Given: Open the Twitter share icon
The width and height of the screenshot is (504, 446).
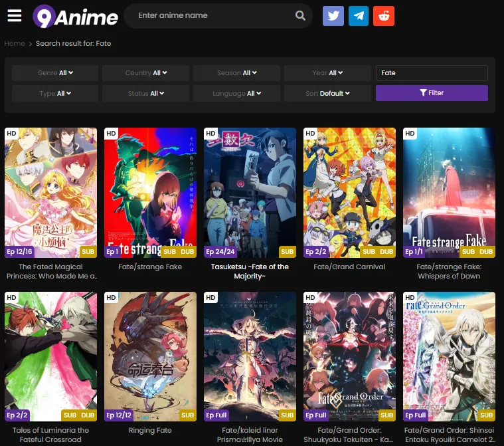Looking at the screenshot, I should [x=333, y=16].
